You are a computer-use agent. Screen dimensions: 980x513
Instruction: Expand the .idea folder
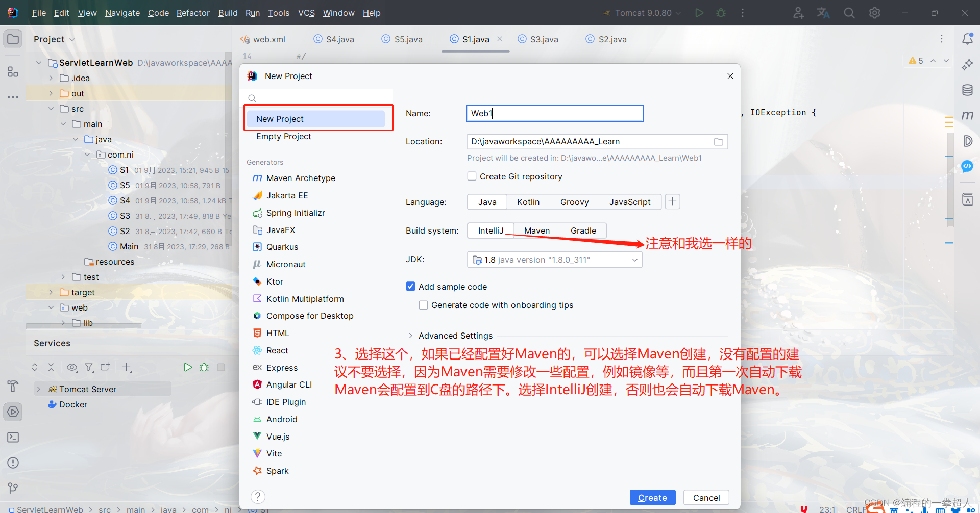pos(51,78)
